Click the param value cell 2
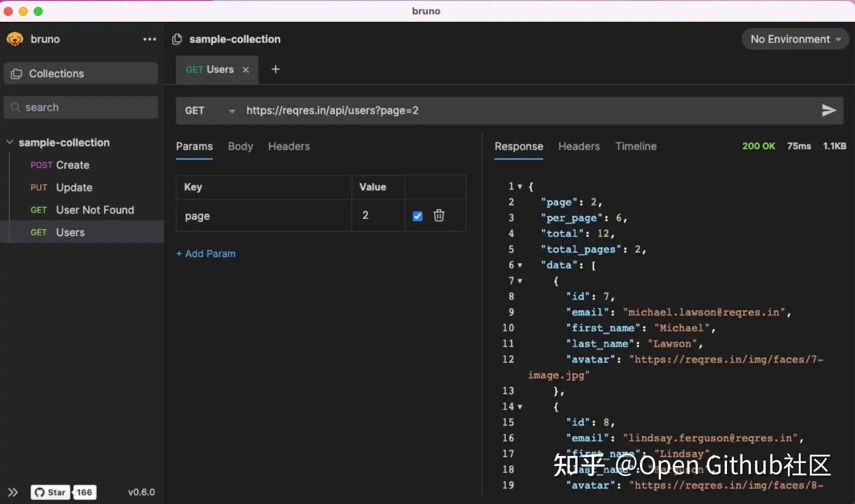Image resolution: width=855 pixels, height=504 pixels. coord(378,215)
